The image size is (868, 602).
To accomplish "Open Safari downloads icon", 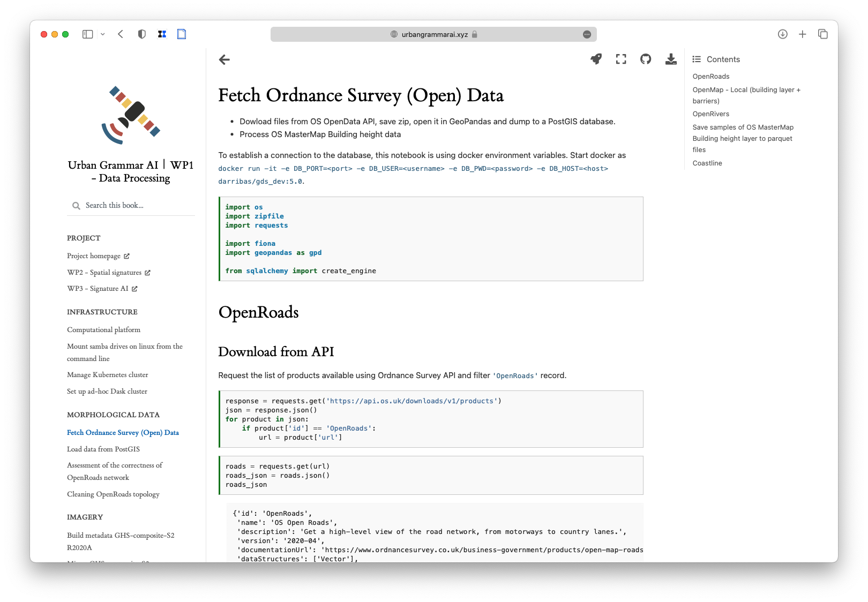I will pos(782,34).
